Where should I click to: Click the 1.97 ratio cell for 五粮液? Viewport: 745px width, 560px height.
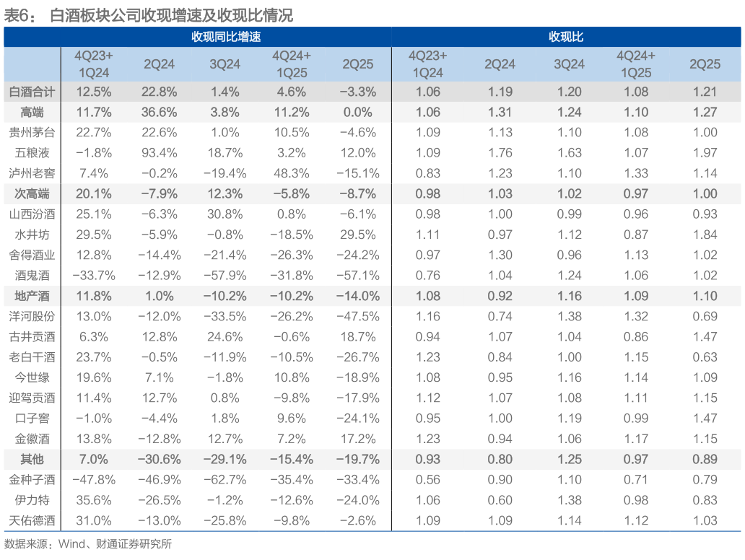coord(704,153)
